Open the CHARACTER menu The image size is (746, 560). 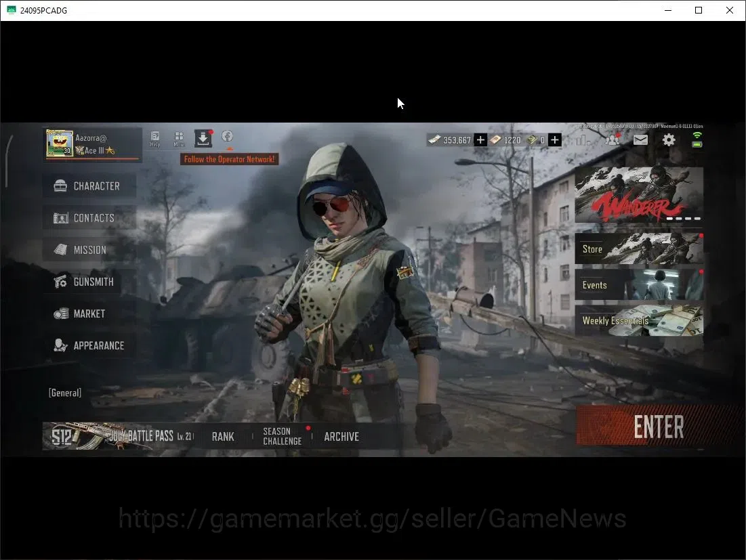89,186
